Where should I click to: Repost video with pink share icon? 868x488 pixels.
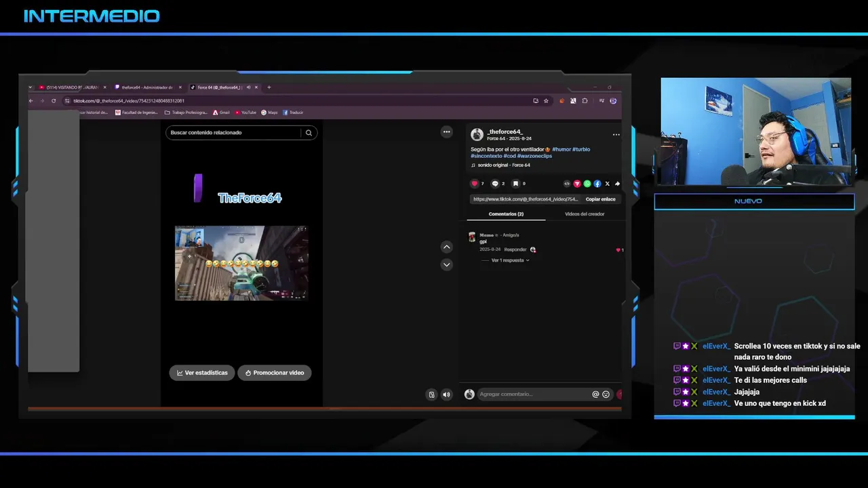[577, 184]
